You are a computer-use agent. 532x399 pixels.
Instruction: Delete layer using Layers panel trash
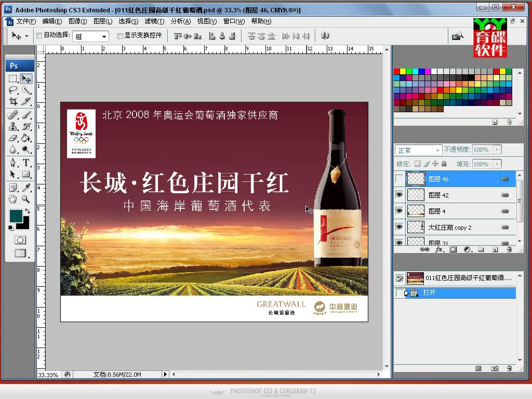click(509, 249)
